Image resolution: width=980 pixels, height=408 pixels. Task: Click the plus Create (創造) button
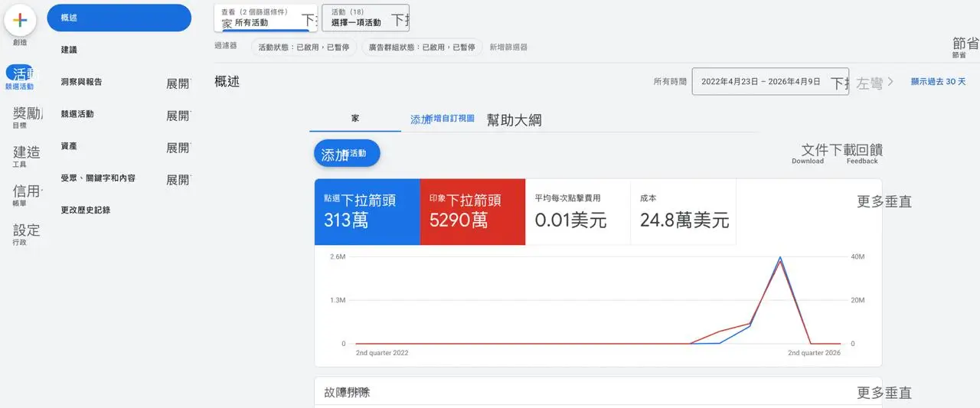20,21
